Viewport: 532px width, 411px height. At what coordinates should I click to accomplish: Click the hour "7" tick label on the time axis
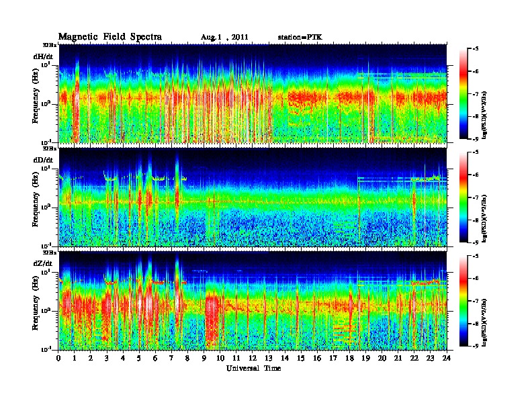pos(172,358)
